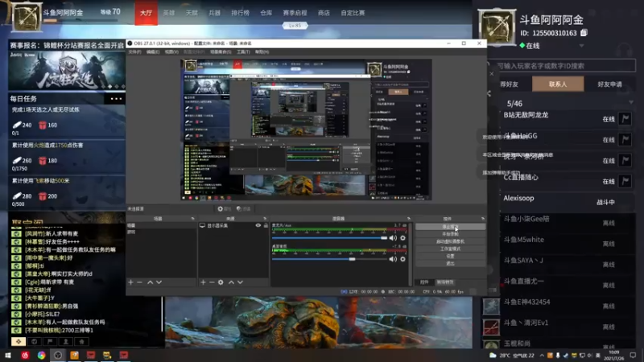Select flag chat channel icon

tap(50, 341)
